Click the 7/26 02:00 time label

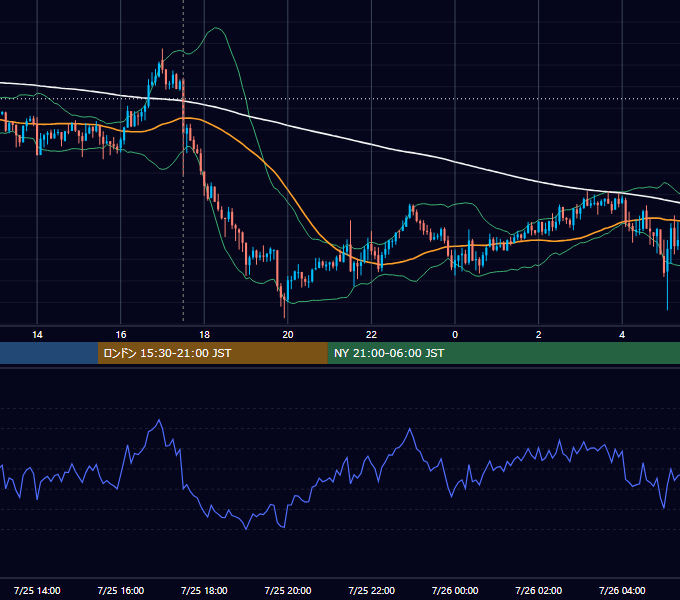click(x=539, y=590)
